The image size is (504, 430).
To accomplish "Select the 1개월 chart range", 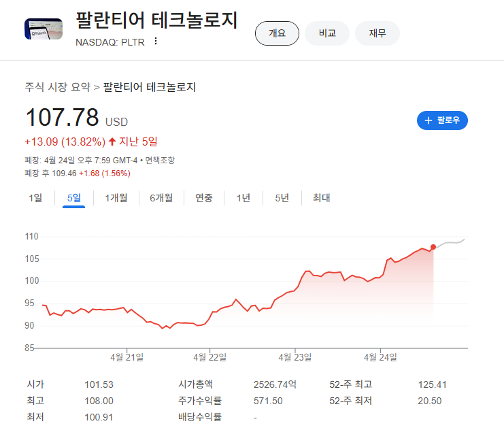I will click(x=116, y=198).
